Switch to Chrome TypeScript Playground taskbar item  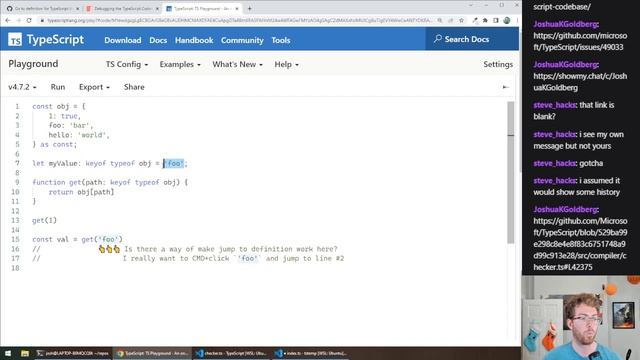(152, 353)
